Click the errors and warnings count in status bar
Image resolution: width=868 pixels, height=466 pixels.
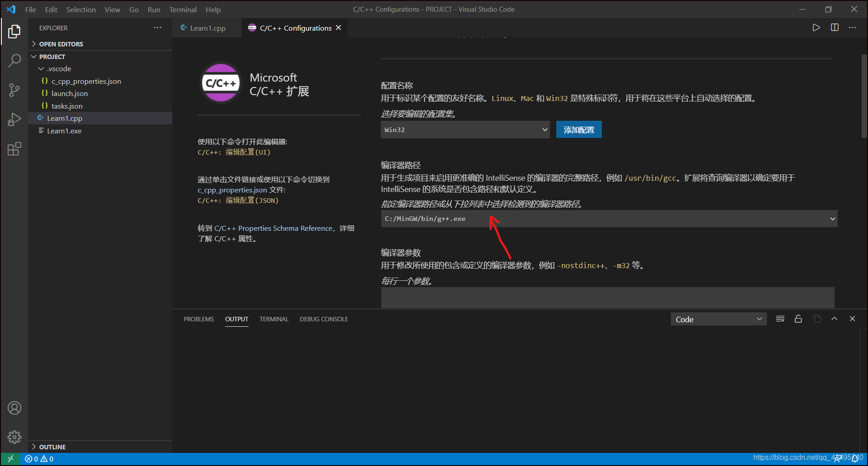tap(39, 459)
